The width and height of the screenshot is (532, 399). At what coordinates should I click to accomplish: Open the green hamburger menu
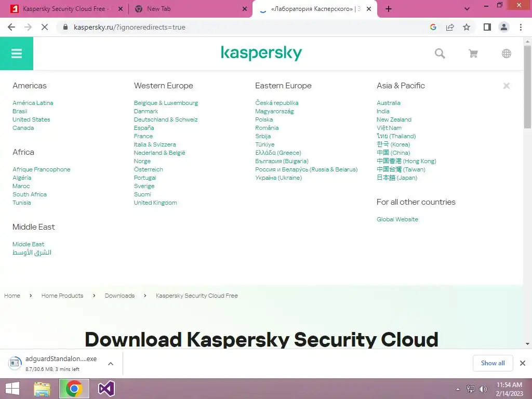pos(16,54)
